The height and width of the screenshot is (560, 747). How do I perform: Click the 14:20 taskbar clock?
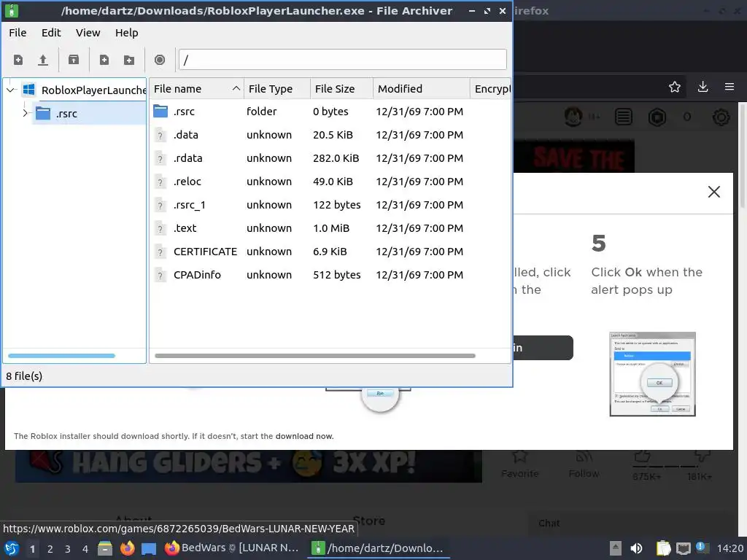[729, 548]
